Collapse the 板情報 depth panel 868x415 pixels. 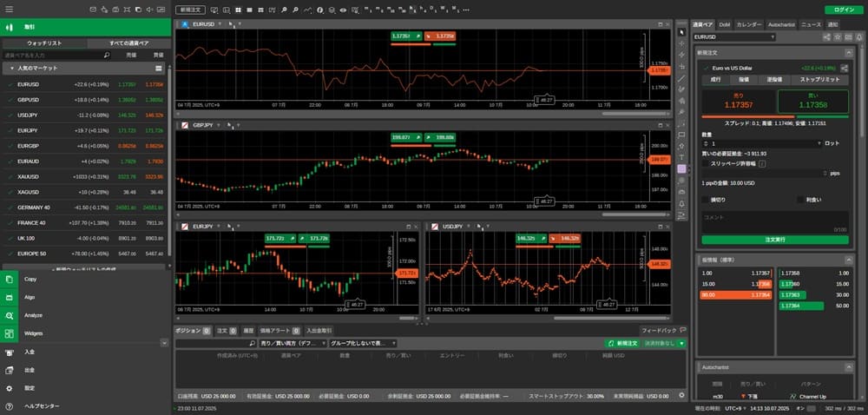pyautogui.click(x=848, y=260)
